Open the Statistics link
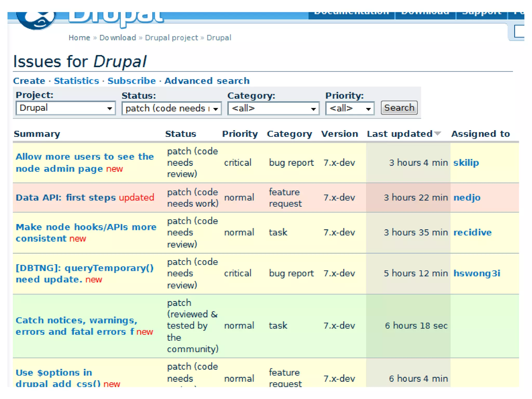Image resolution: width=532 pixels, height=399 pixels. click(76, 81)
